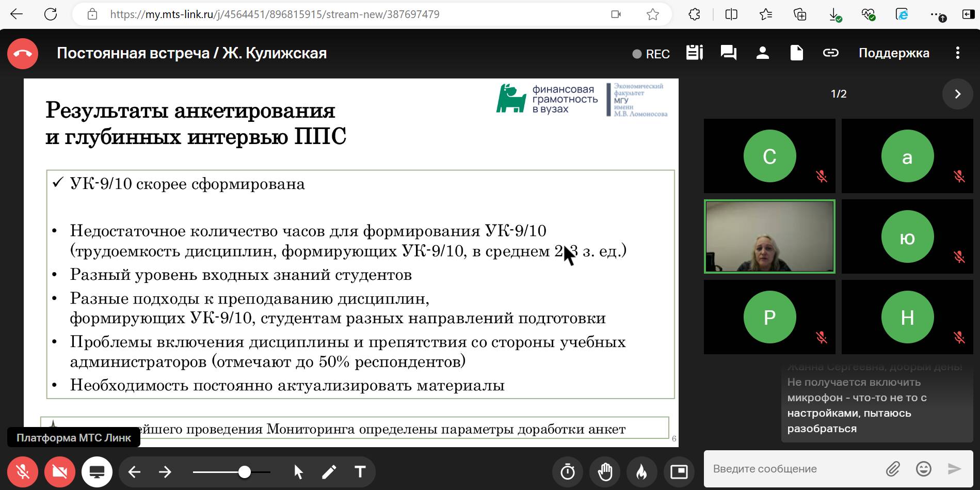Image resolution: width=980 pixels, height=490 pixels.
Task: Open browser essentials heart icon
Action: 869,14
